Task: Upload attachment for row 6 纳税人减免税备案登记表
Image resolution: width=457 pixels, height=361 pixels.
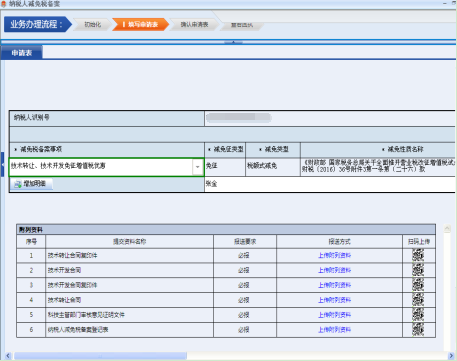Action: (x=334, y=330)
